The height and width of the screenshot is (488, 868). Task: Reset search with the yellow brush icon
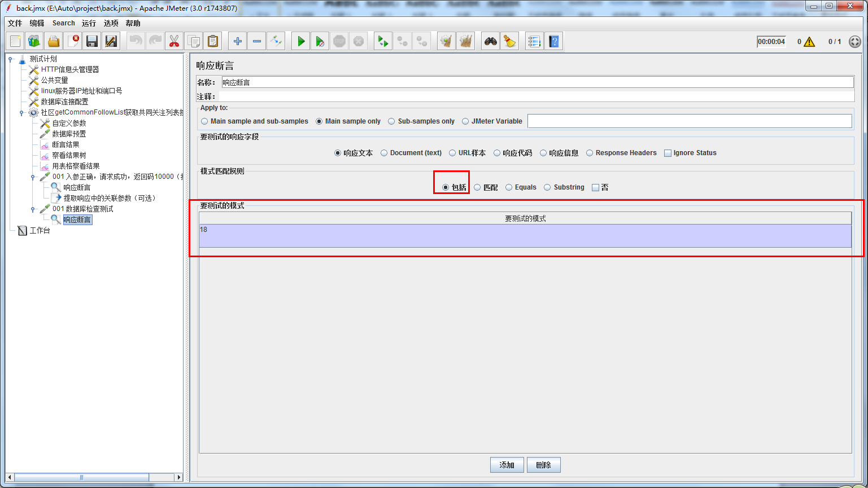510,41
